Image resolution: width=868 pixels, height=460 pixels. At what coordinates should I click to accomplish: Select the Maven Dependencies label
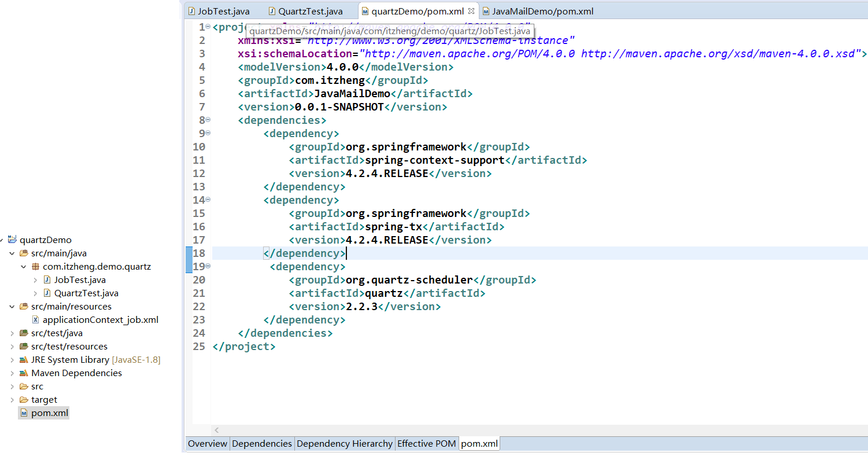(x=76, y=373)
